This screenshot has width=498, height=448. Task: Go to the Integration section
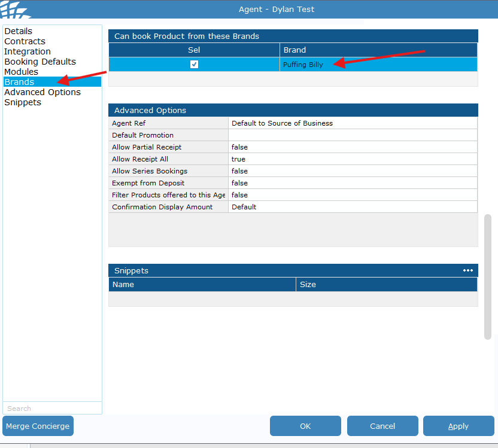28,51
